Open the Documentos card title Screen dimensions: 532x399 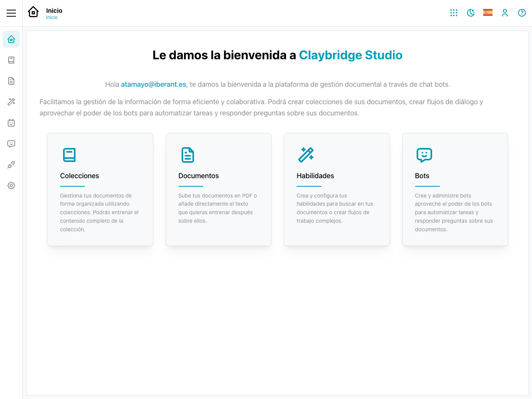coord(199,176)
